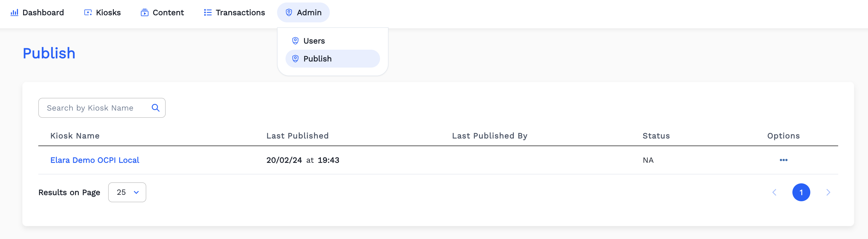Click the search magnifier icon

(x=155, y=108)
